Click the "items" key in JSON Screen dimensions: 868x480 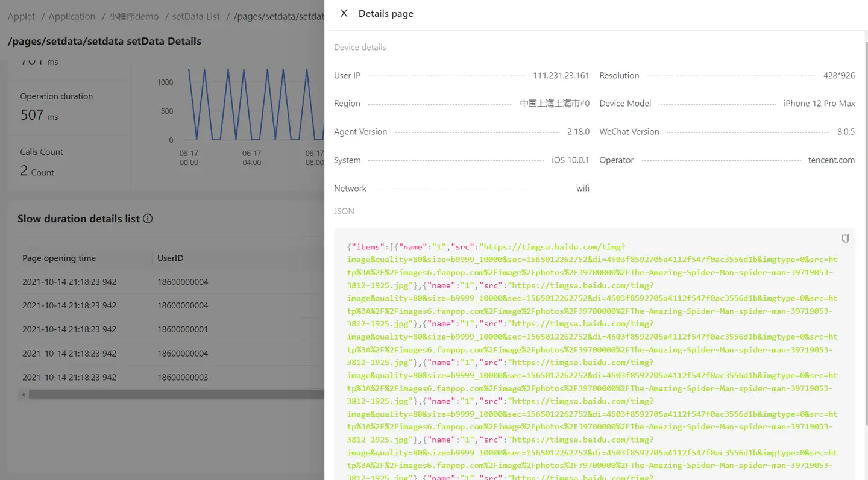pos(366,247)
